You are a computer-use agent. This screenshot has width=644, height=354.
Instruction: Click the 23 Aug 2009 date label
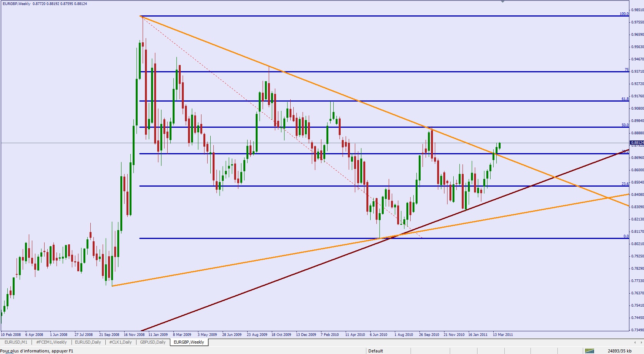pos(257,335)
